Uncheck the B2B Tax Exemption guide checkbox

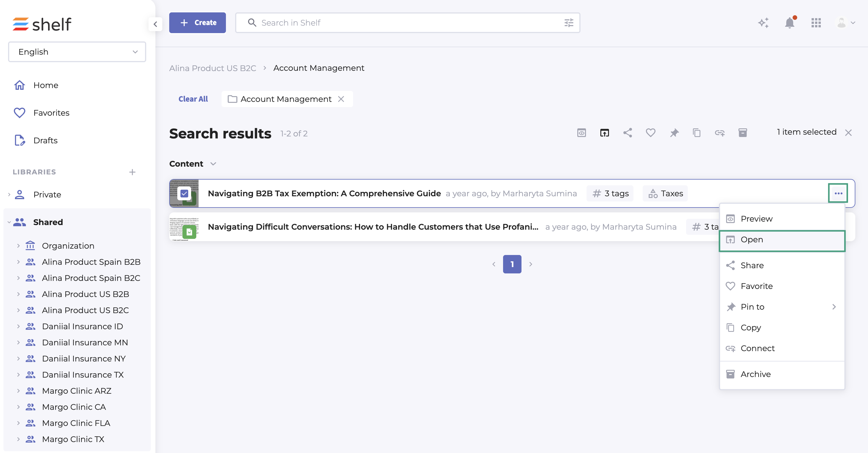184,193
